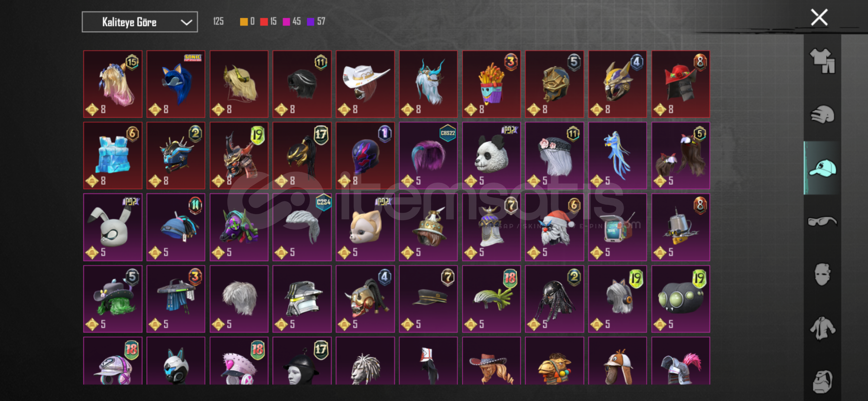868x401 pixels.
Task: Select the bottom bearded face category icon
Action: [822, 381]
